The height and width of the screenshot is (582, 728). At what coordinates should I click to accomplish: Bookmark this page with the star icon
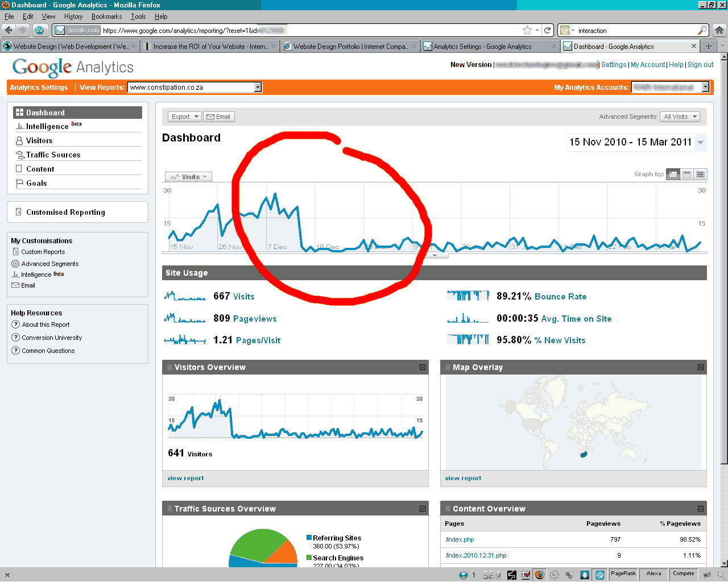(x=527, y=30)
